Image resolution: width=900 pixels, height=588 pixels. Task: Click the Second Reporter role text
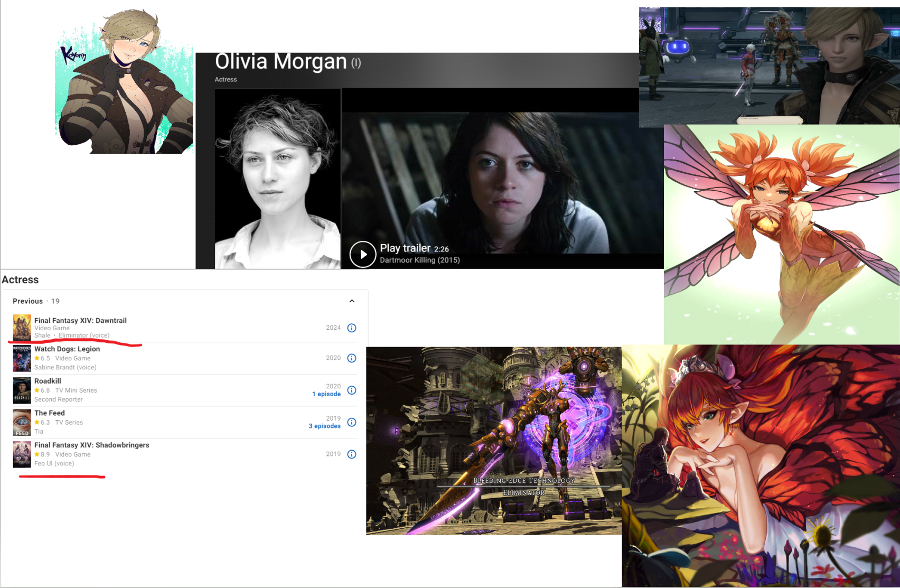59,399
